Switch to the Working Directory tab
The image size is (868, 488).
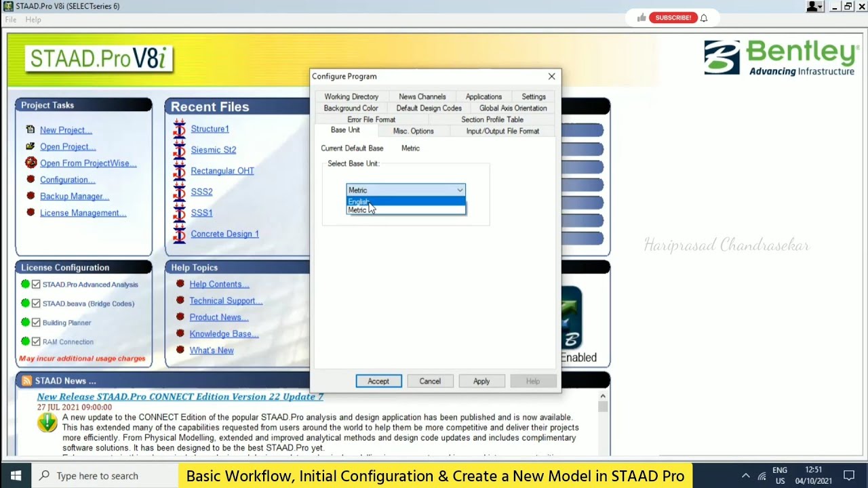click(x=351, y=97)
